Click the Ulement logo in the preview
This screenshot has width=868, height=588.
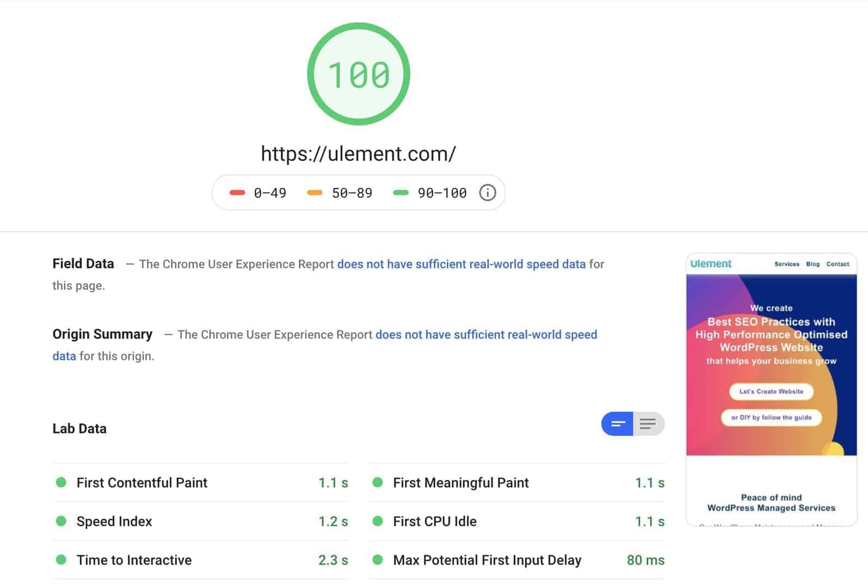pyautogui.click(x=711, y=264)
